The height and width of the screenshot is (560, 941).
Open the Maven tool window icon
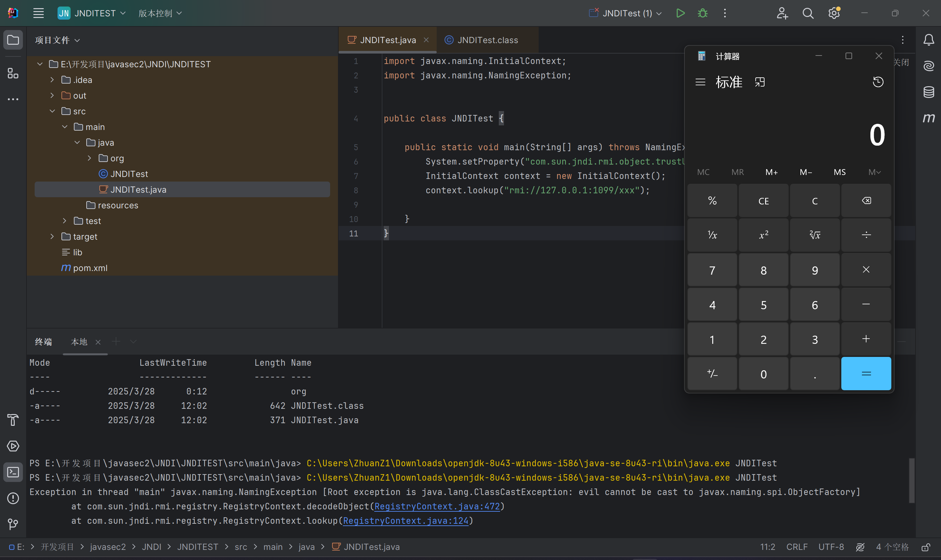point(929,118)
